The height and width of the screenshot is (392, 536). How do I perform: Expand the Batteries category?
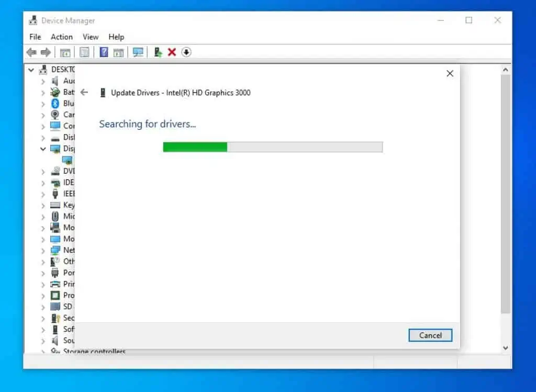click(x=43, y=93)
